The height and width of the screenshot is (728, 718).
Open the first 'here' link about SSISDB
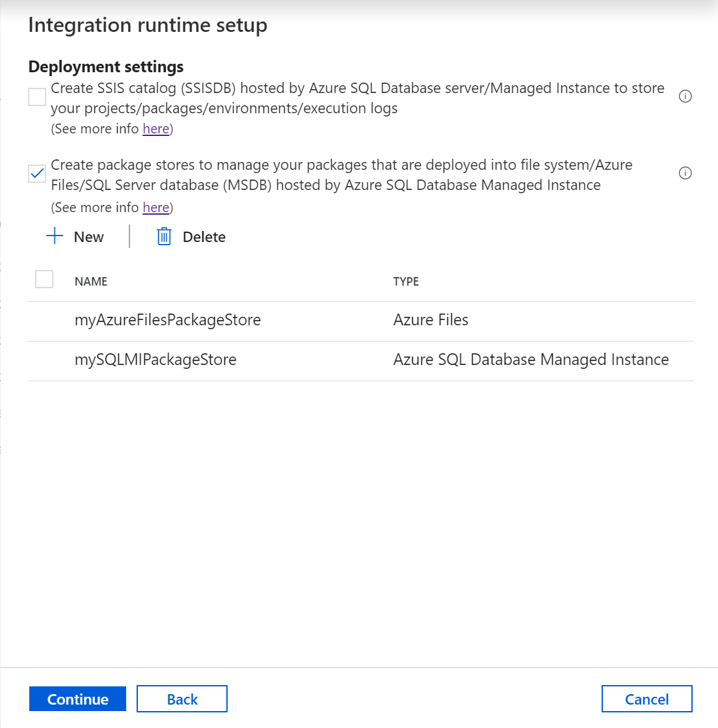[x=155, y=129]
